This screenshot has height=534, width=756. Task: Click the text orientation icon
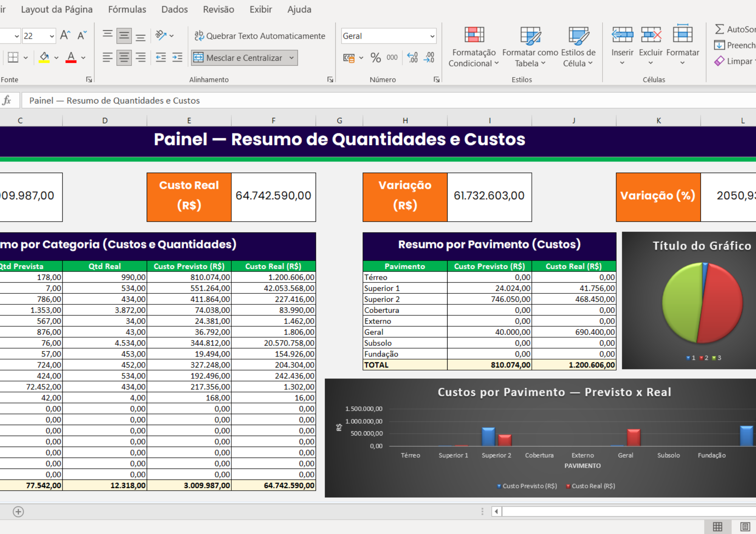pyautogui.click(x=161, y=35)
